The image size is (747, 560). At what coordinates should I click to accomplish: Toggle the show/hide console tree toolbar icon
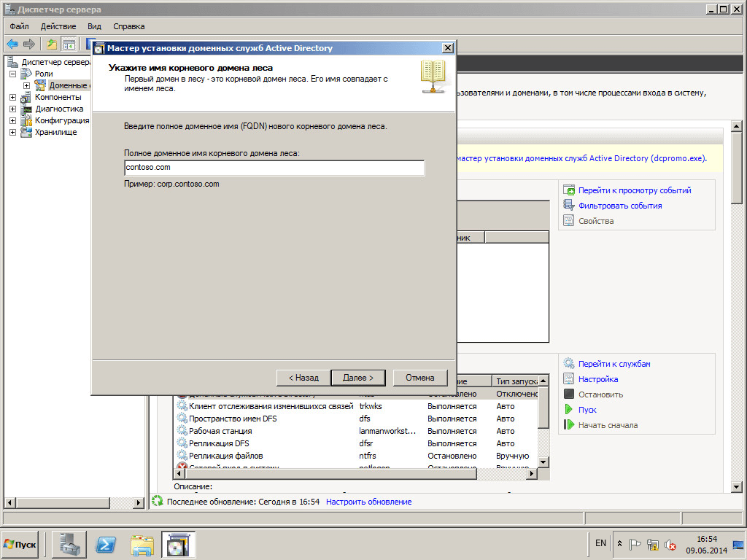tap(69, 44)
